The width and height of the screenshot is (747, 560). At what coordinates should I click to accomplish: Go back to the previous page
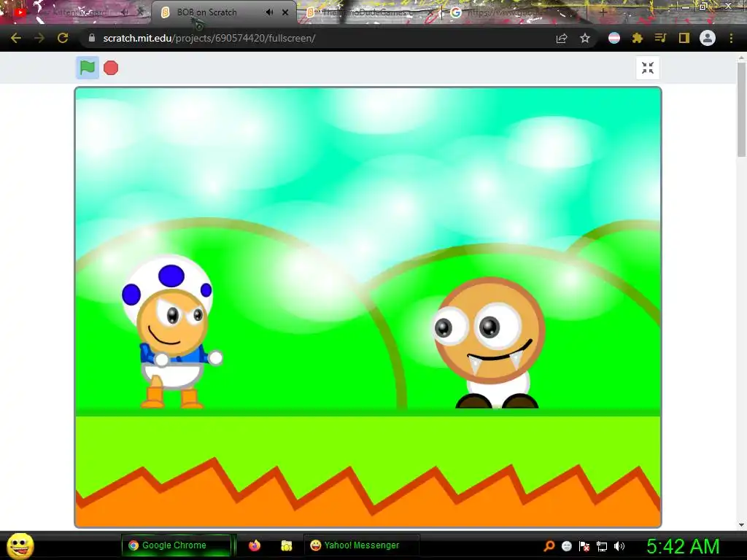16,38
